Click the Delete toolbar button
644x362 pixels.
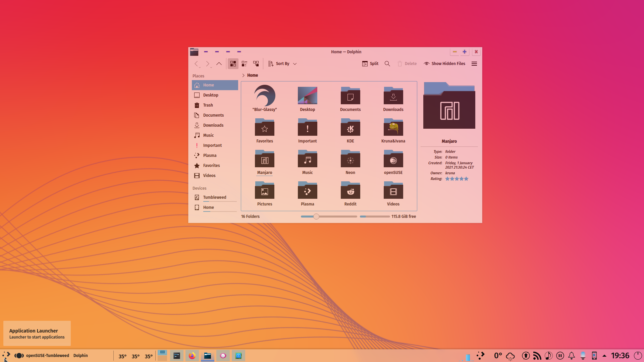(x=407, y=64)
